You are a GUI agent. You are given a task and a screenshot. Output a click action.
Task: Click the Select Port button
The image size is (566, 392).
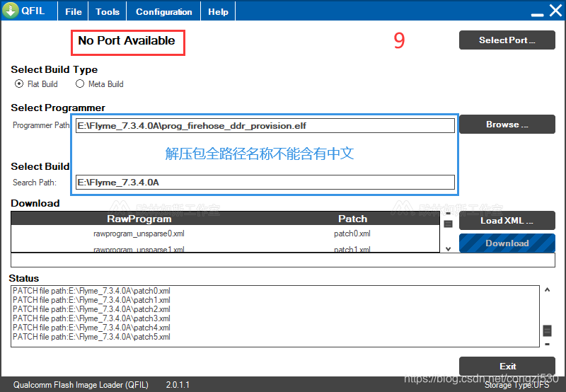(507, 40)
